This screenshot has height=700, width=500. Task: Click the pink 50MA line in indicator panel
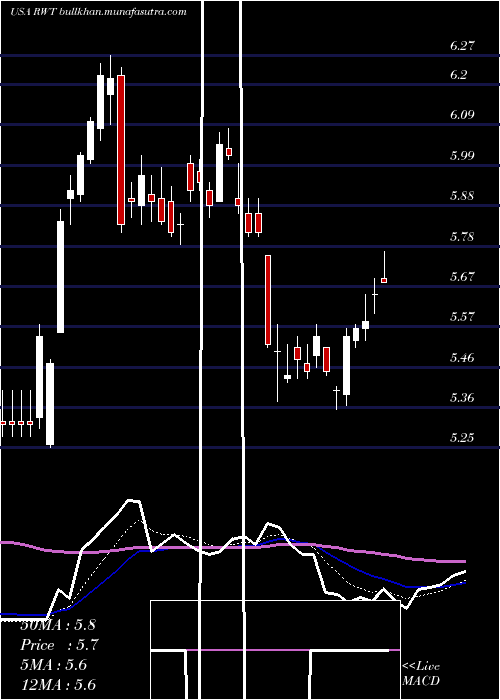coord(232,548)
